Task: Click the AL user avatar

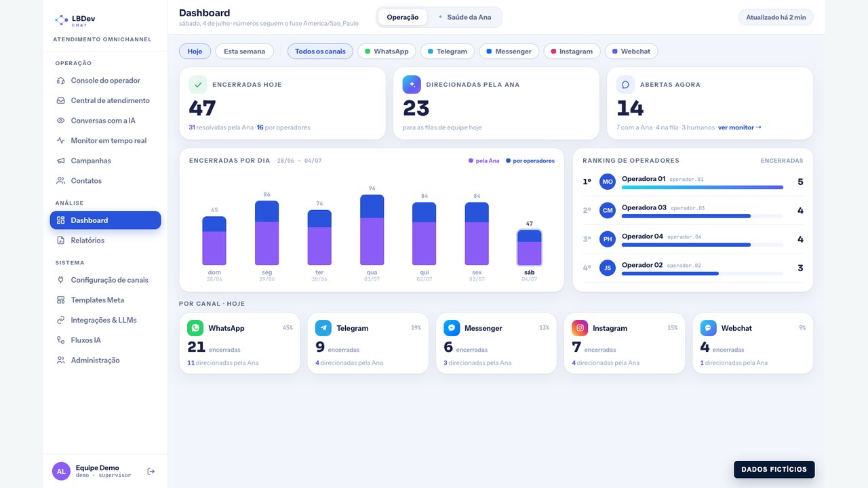Action: (x=61, y=471)
